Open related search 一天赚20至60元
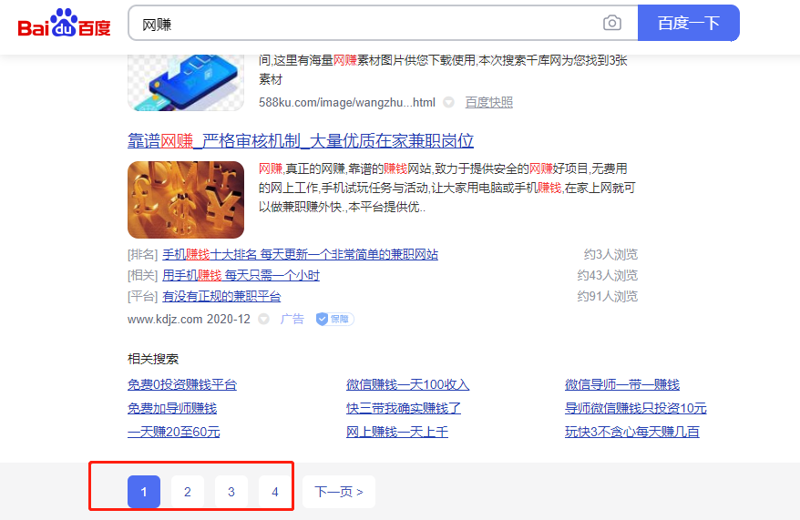Image resolution: width=800 pixels, height=520 pixels. [174, 432]
